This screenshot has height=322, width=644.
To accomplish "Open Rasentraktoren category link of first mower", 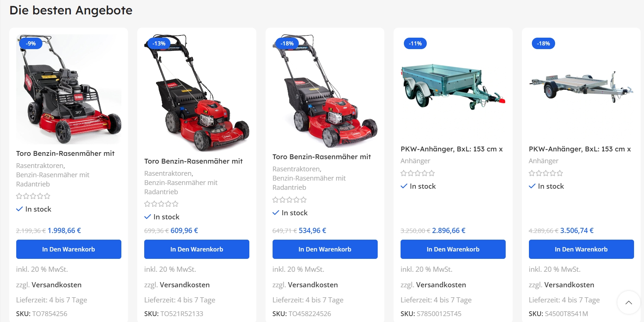I will pyautogui.click(x=41, y=166).
